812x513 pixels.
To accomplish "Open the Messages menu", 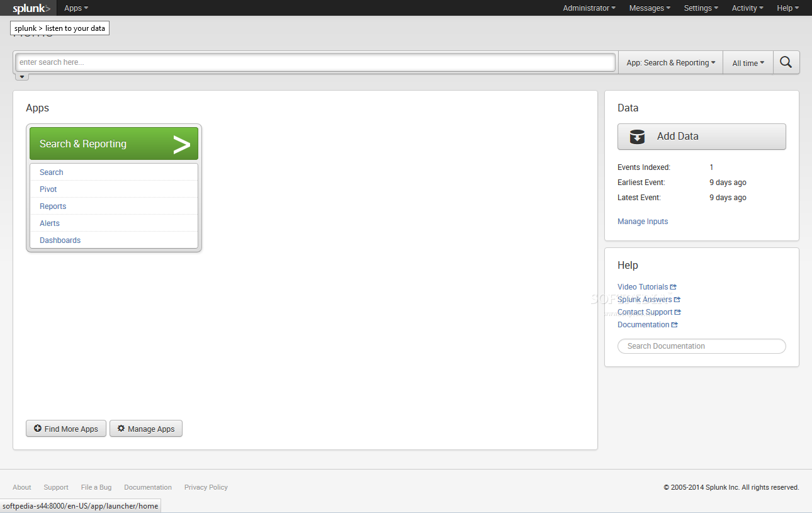I will [x=650, y=8].
